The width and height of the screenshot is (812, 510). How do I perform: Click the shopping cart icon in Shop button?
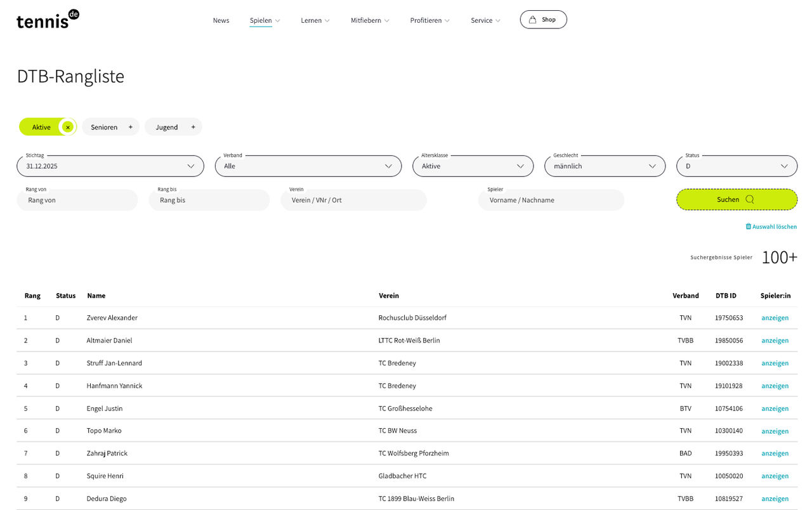(533, 19)
